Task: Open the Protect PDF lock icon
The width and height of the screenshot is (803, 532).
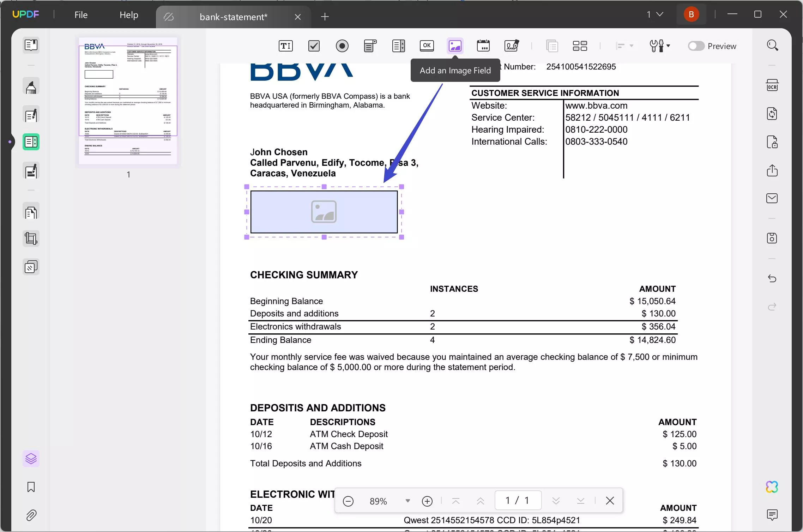Action: [772, 142]
